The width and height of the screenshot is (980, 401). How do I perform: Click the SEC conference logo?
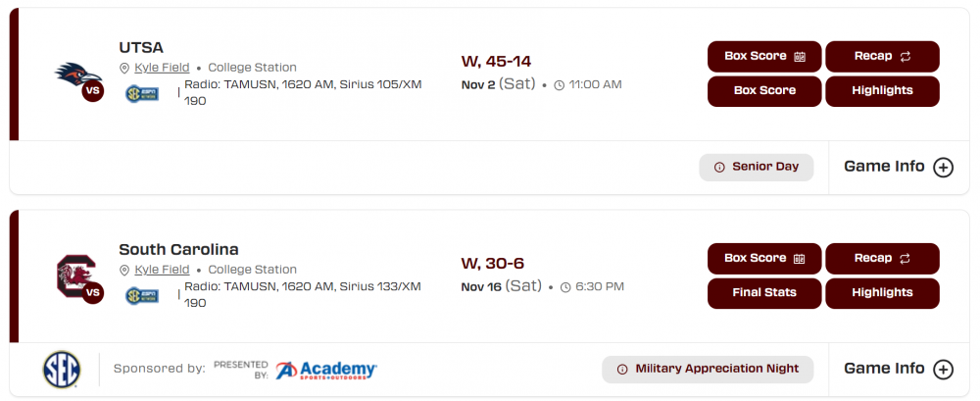click(62, 370)
